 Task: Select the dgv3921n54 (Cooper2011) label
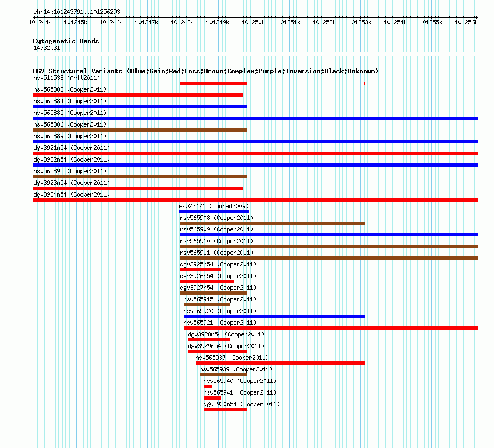pos(72,148)
